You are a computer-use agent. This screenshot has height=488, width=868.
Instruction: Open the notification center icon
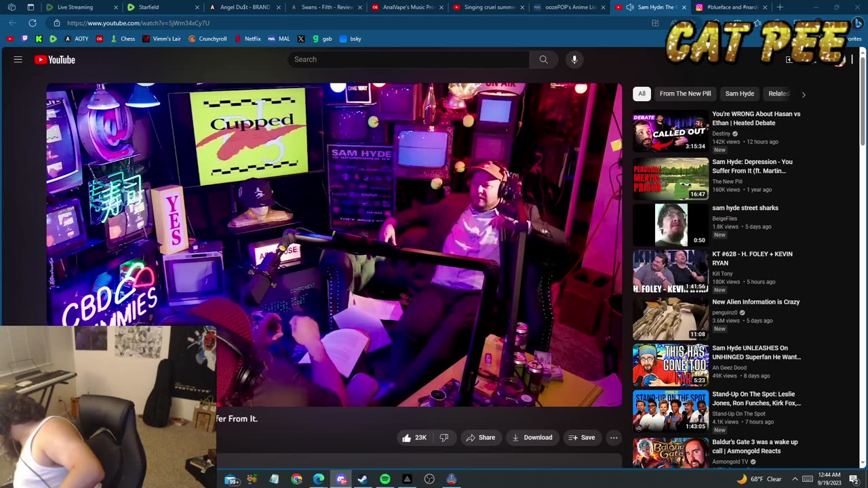point(854,479)
